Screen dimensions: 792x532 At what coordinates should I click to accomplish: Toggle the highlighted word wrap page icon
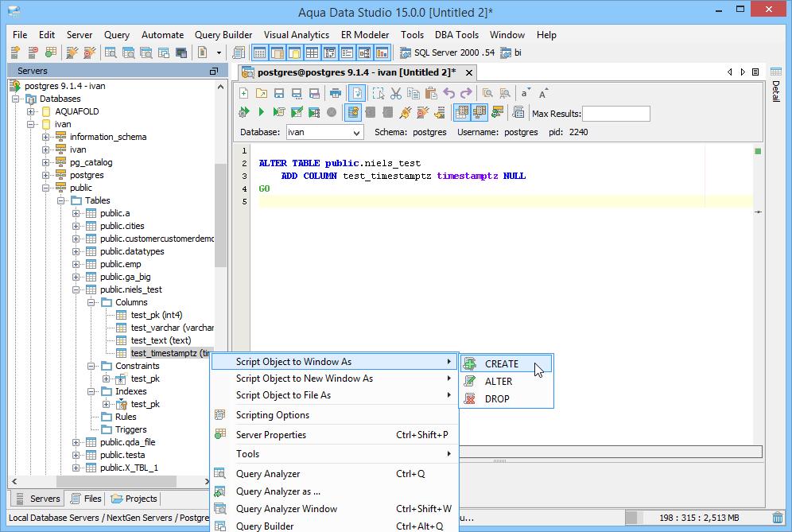click(356, 93)
